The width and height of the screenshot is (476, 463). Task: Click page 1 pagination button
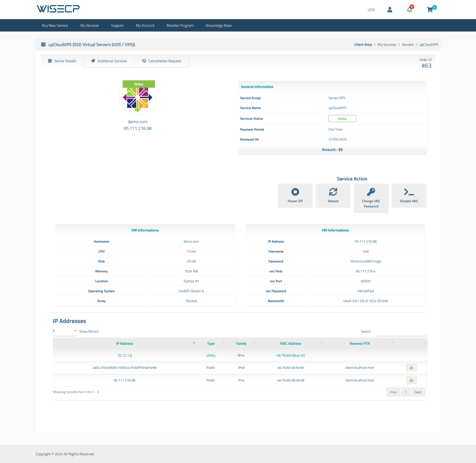(x=406, y=392)
